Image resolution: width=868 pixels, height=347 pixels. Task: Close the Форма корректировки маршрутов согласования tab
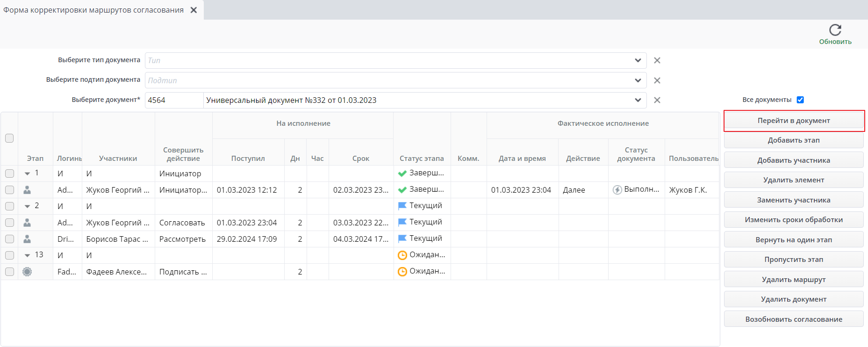[x=194, y=10]
